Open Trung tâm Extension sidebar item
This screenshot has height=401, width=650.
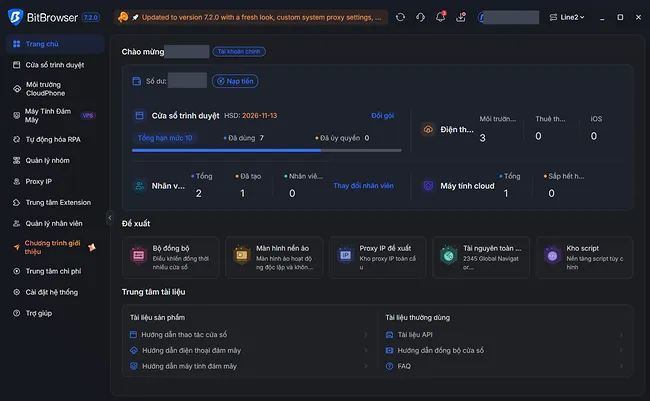[x=55, y=202]
